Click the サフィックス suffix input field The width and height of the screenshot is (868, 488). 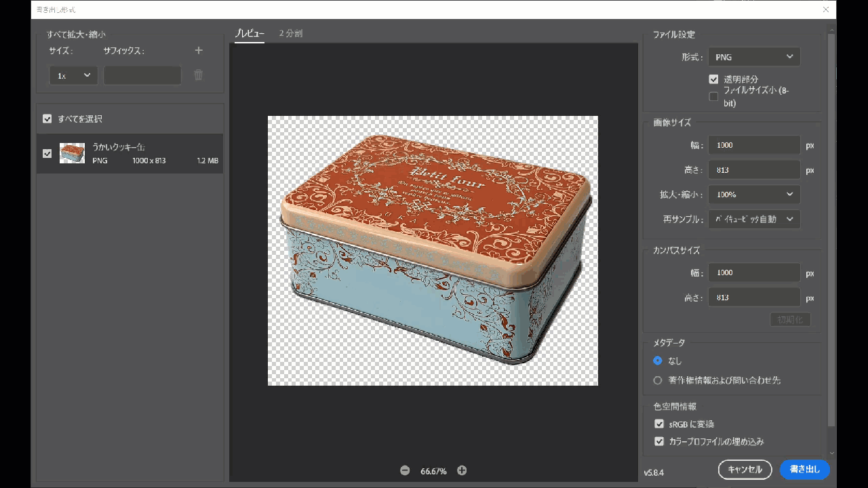coord(142,75)
